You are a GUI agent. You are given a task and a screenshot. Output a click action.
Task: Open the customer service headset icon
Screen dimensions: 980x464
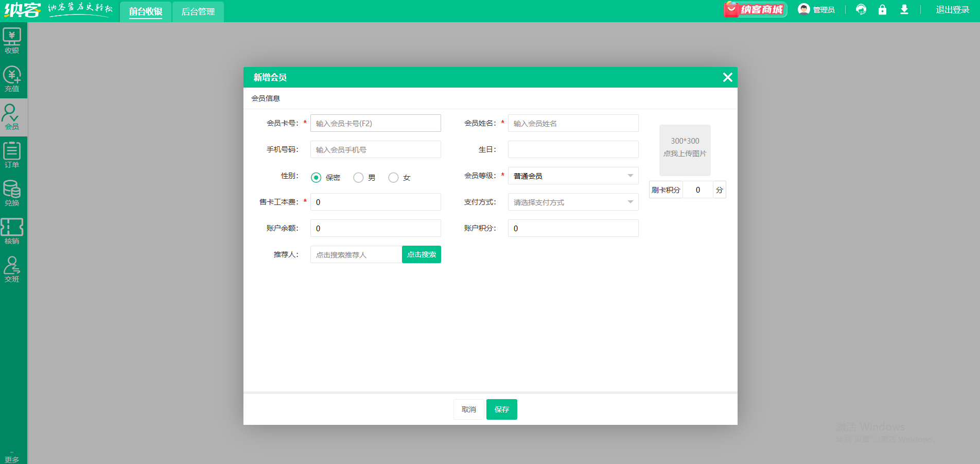coord(861,10)
